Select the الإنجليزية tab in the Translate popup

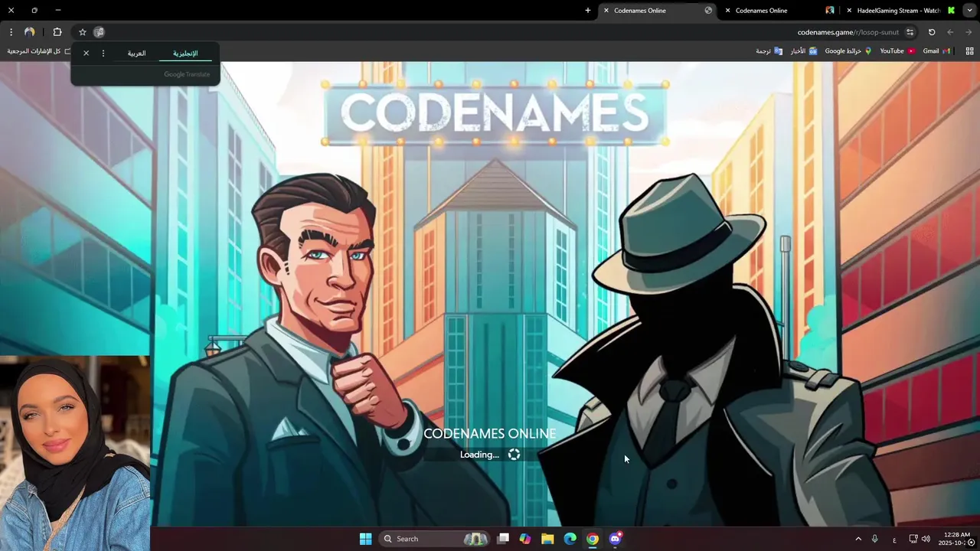point(185,53)
